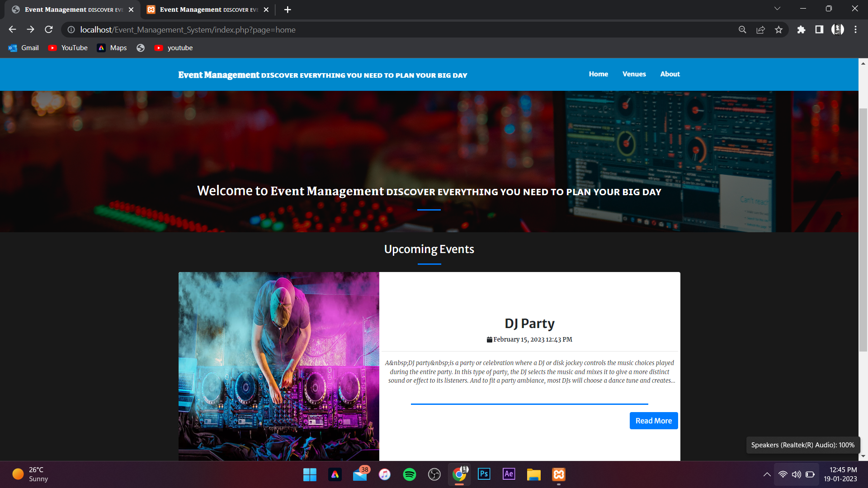Open Chrome three-dot menu
The width and height of the screenshot is (868, 488).
(855, 29)
